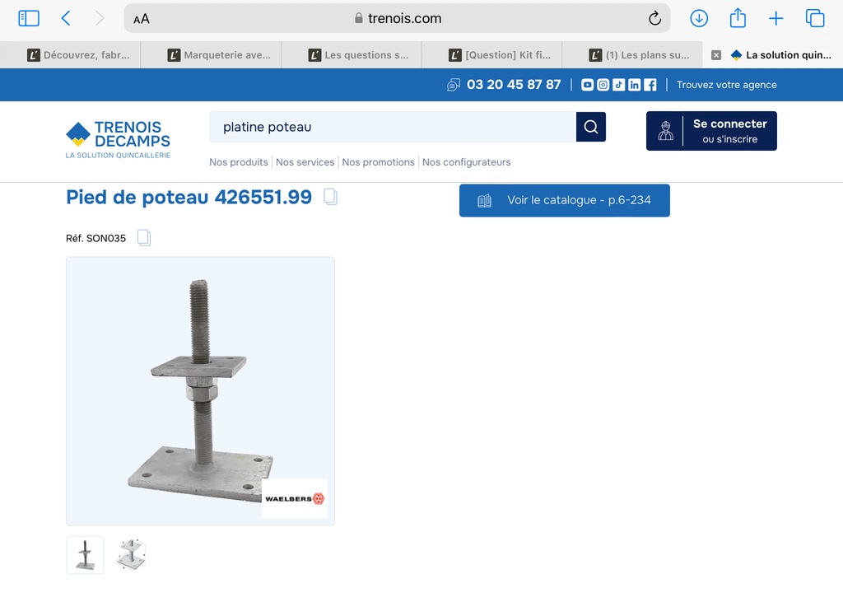Image resolution: width=843 pixels, height=616 pixels.
Task: Expand the Nos produits menu
Action: point(239,162)
